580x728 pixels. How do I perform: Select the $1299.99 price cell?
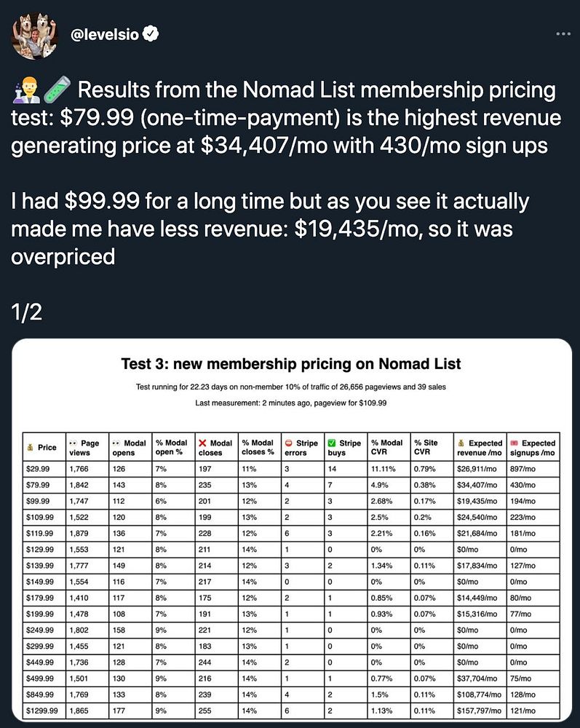tap(44, 711)
